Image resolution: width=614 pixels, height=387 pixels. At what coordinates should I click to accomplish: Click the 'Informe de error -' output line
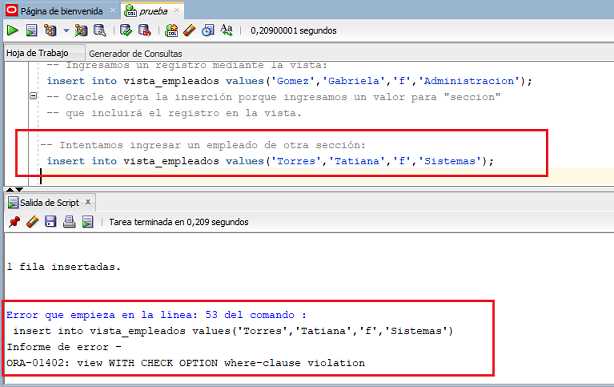(64, 347)
